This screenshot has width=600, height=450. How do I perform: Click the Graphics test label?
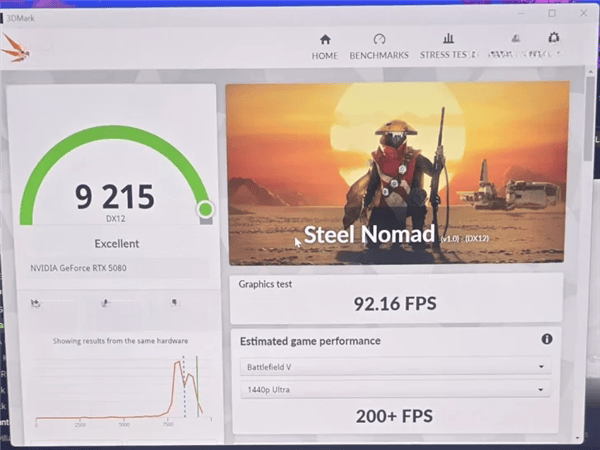[x=265, y=284]
